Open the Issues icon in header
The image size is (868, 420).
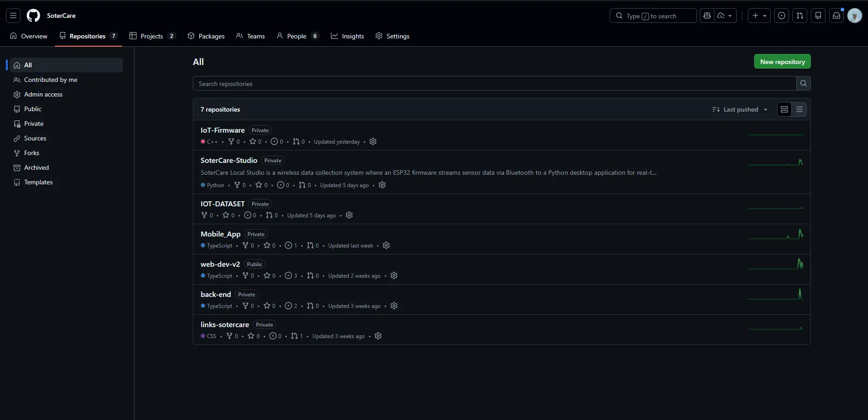[782, 16]
